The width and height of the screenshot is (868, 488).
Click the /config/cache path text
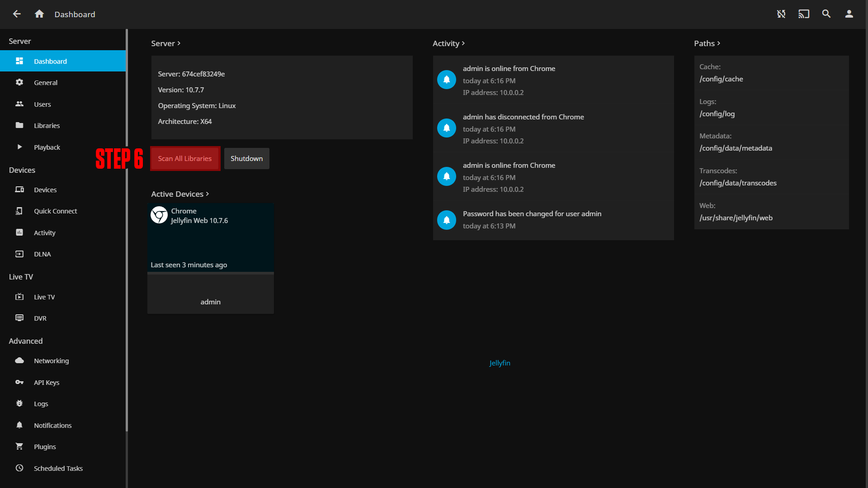721,79
